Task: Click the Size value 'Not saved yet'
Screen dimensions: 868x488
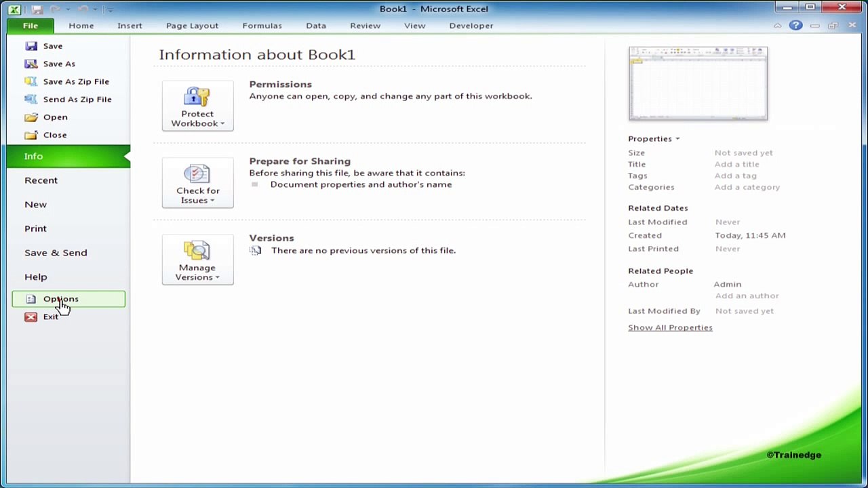Action: [x=743, y=152]
